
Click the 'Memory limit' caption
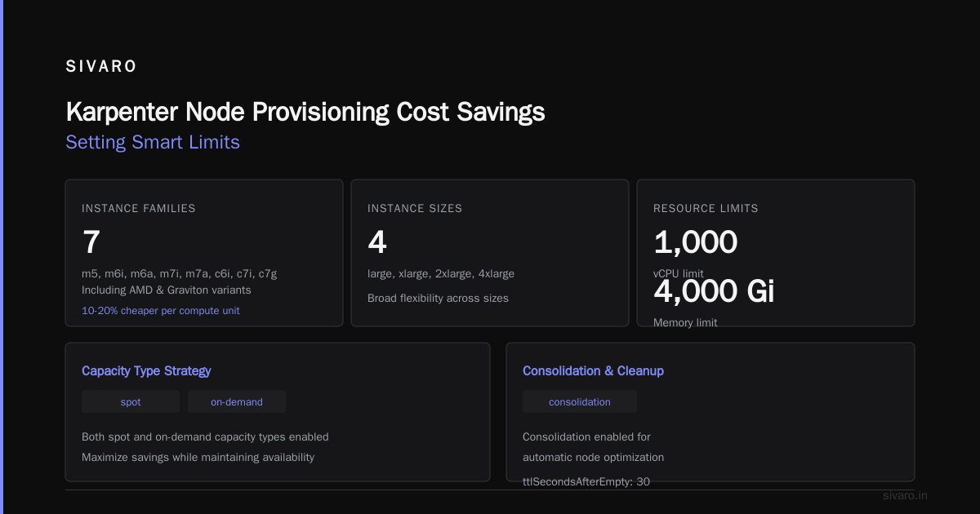[685, 322]
